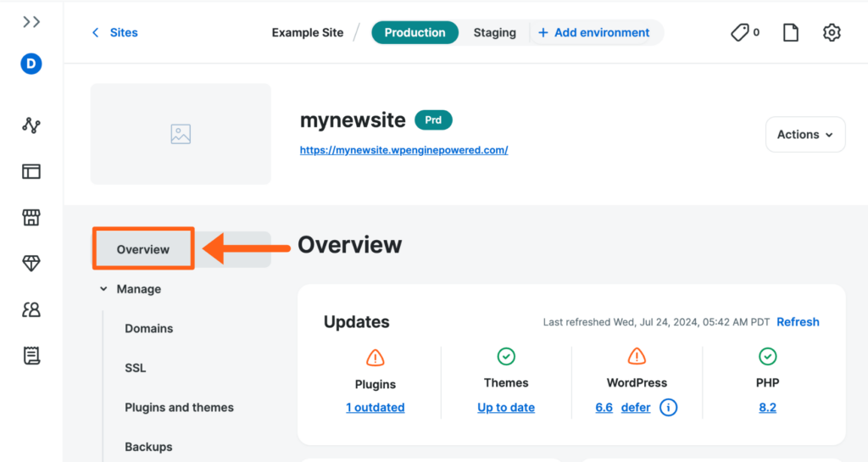Open the Actions dropdown

click(805, 135)
